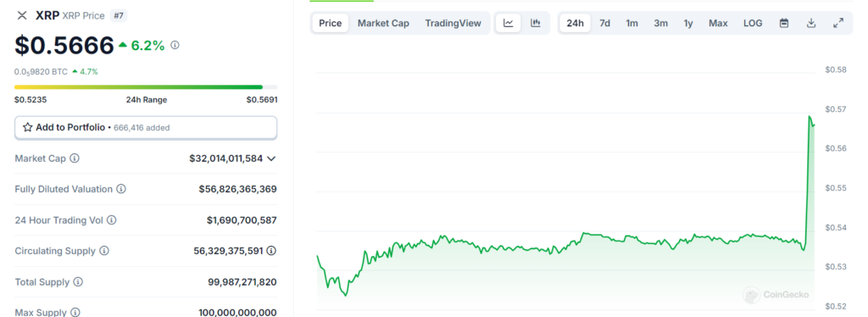The height and width of the screenshot is (317, 868).
Task: Click the $0.58 axis label
Action: click(x=835, y=70)
